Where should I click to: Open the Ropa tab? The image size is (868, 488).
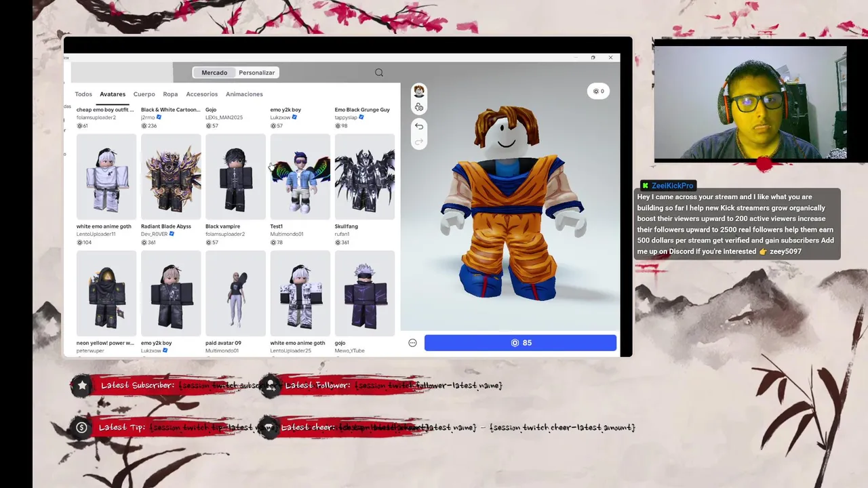click(170, 94)
